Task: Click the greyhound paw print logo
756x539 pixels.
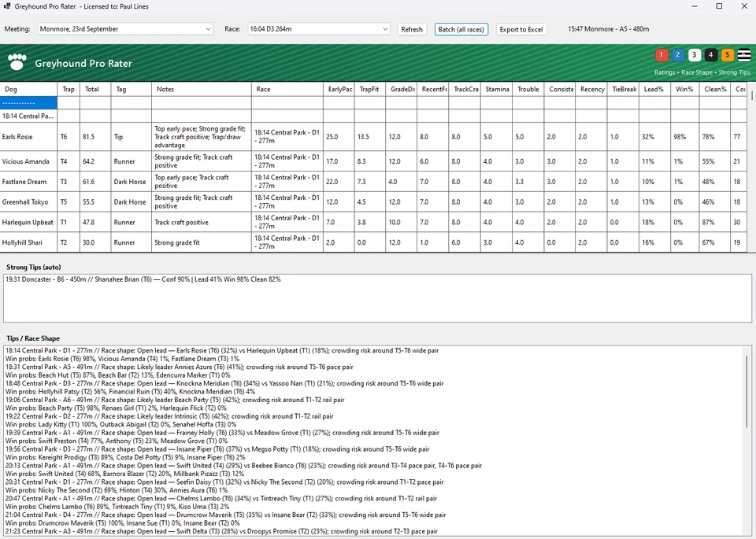Action: 17,61
